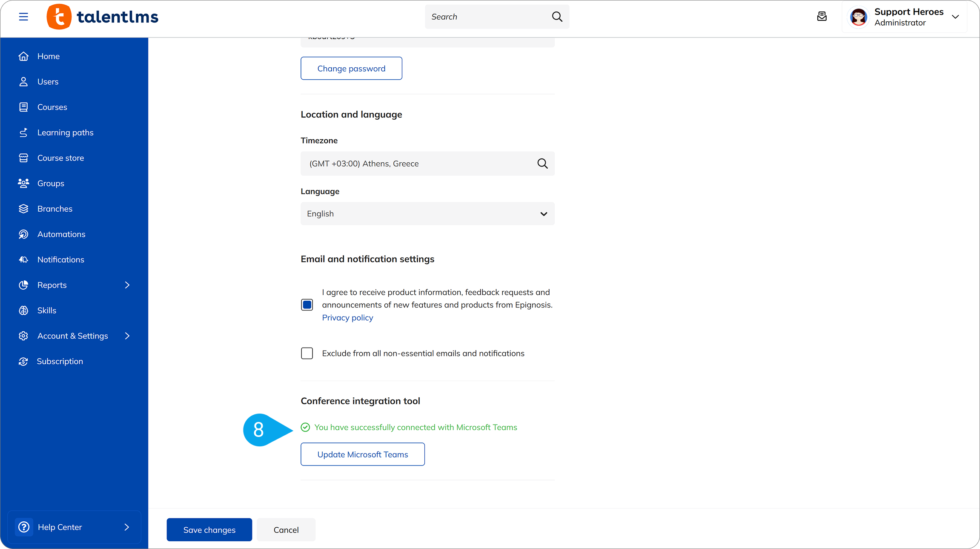This screenshot has width=980, height=549.
Task: Uncheck the product information agreement checkbox
Action: [x=307, y=305]
